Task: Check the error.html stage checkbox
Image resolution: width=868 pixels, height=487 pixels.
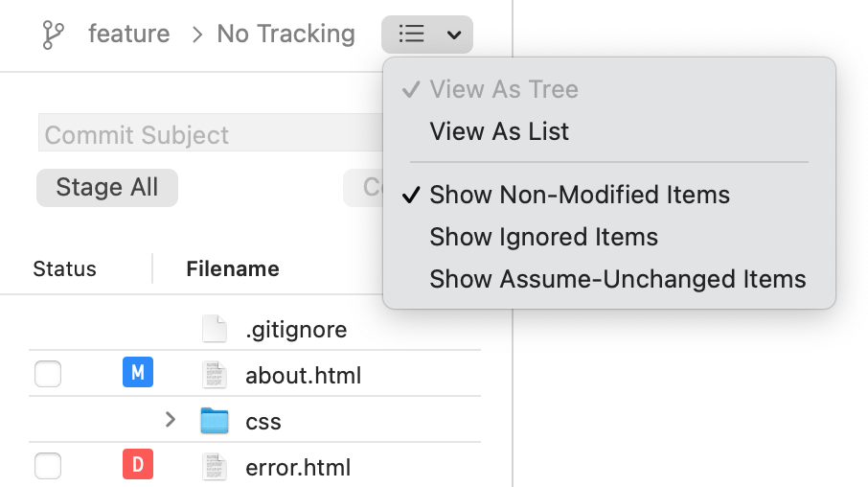Action: click(x=48, y=467)
